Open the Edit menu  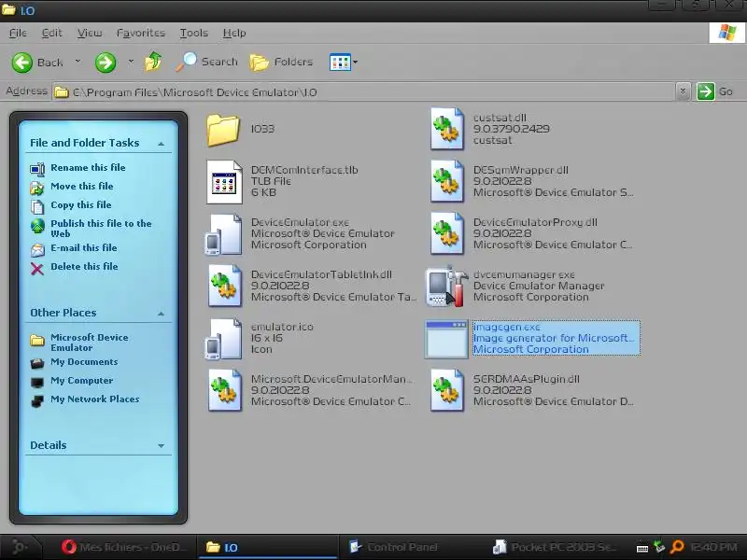pos(51,33)
